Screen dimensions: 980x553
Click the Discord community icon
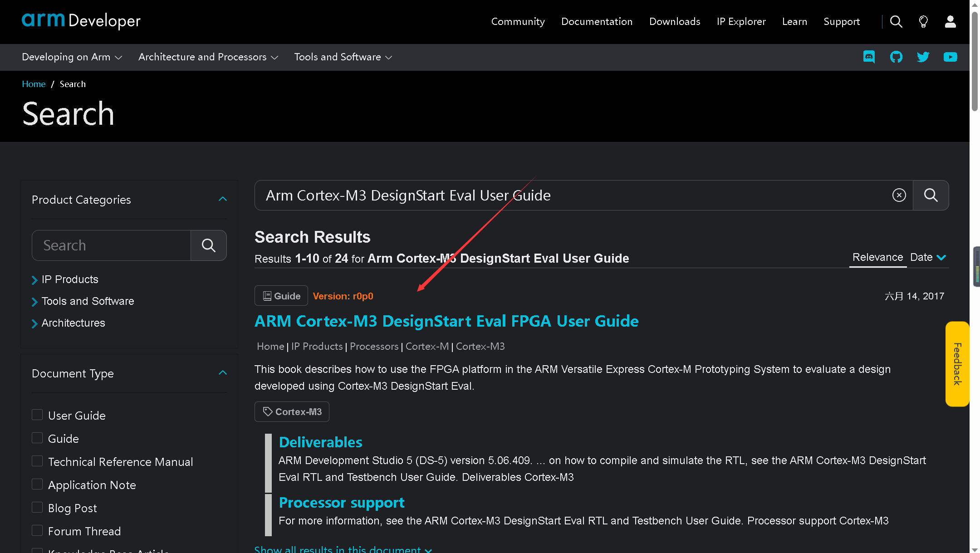[x=869, y=57]
